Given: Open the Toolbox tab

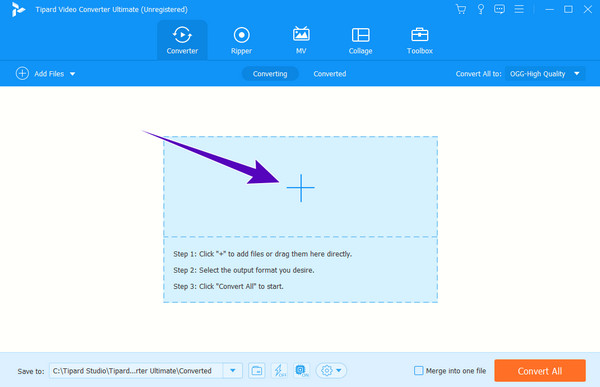Looking at the screenshot, I should tap(420, 40).
